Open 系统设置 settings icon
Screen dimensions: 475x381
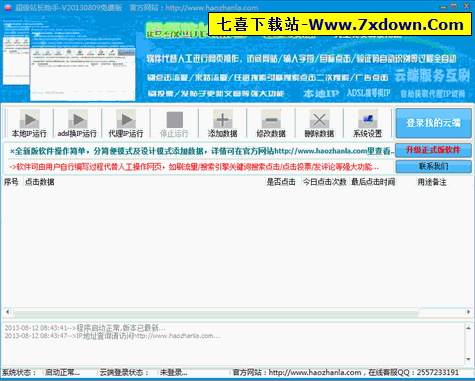click(368, 119)
